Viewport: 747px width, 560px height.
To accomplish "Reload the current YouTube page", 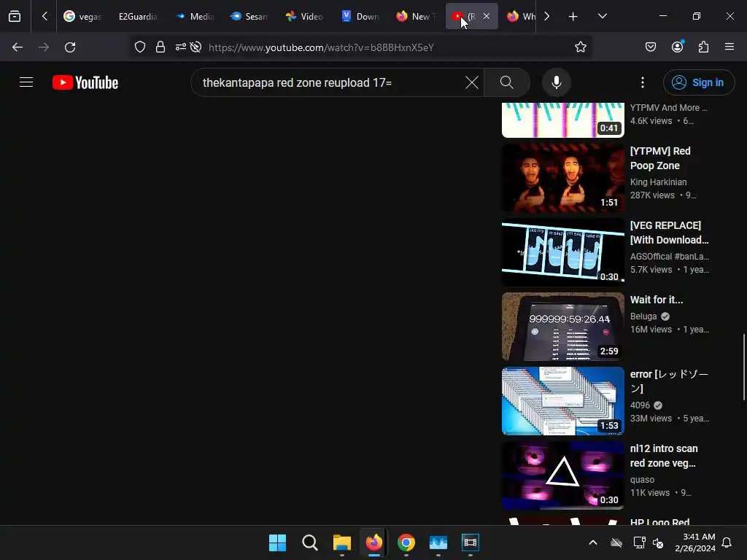I will coord(70,47).
